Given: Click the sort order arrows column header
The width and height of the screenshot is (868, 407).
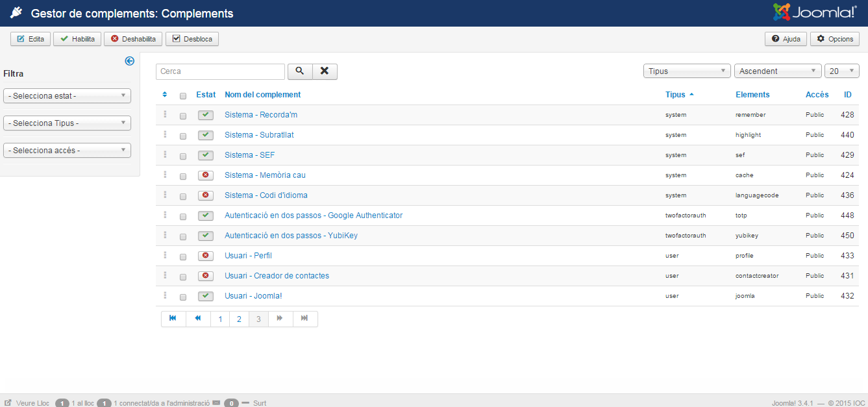Looking at the screenshot, I should pyautogui.click(x=165, y=95).
